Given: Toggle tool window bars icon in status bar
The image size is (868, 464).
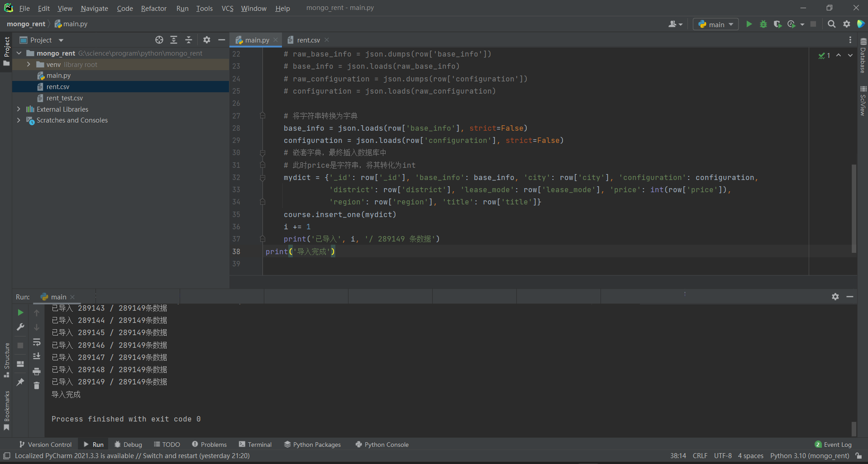Looking at the screenshot, I should tap(6, 456).
